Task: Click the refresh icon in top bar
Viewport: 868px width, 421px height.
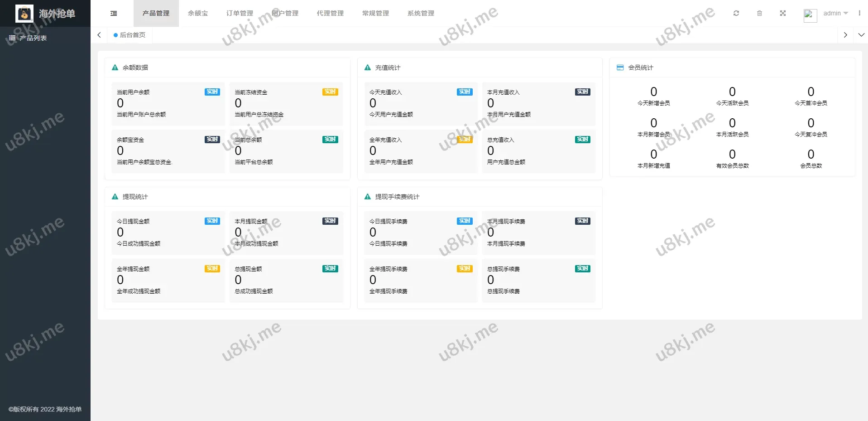Action: tap(736, 14)
